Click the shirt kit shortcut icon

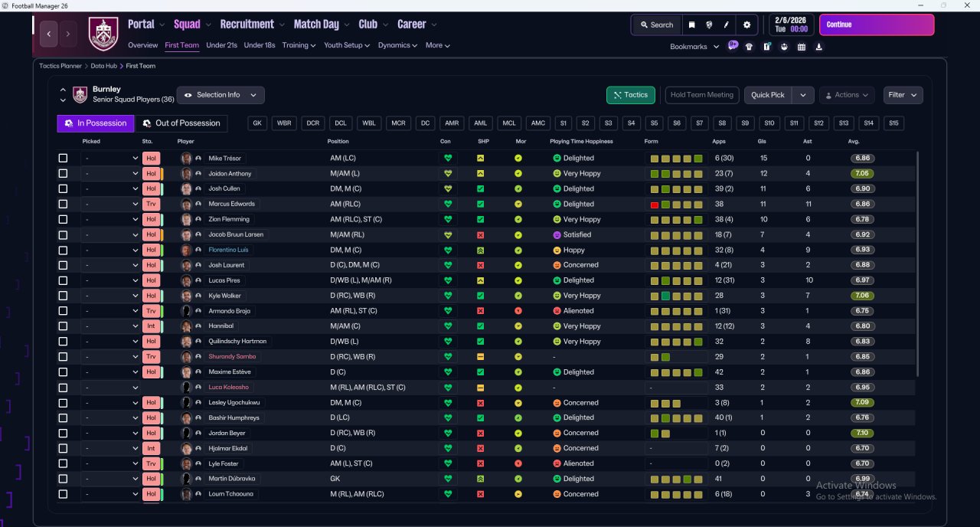point(749,47)
